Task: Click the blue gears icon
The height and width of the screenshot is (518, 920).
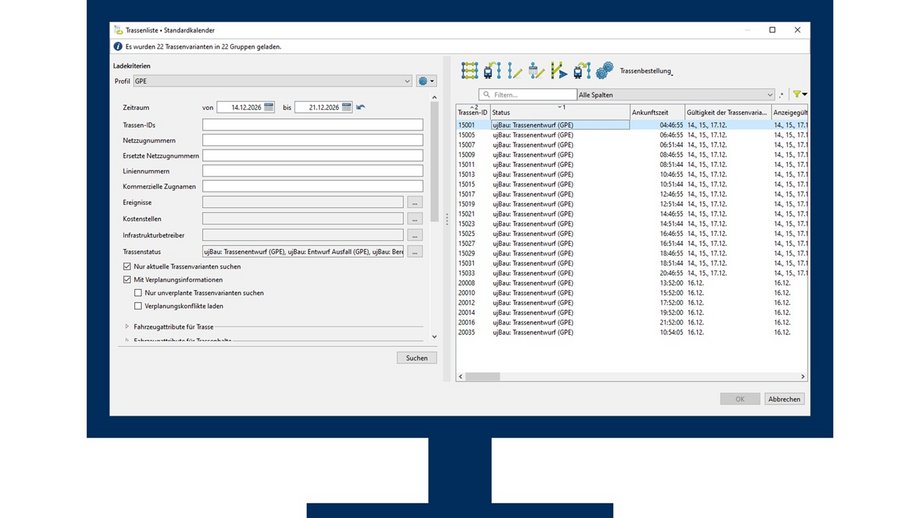Action: click(604, 70)
